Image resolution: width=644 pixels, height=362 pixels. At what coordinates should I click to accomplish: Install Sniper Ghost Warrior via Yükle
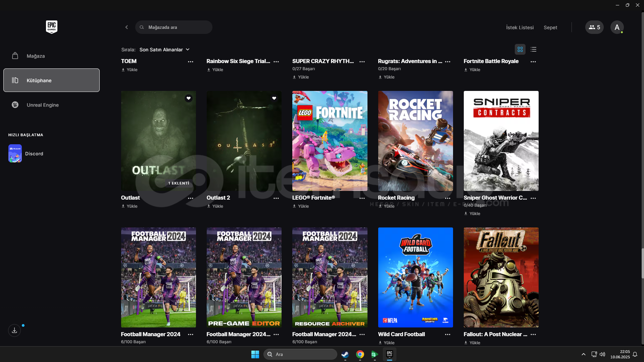(472, 214)
